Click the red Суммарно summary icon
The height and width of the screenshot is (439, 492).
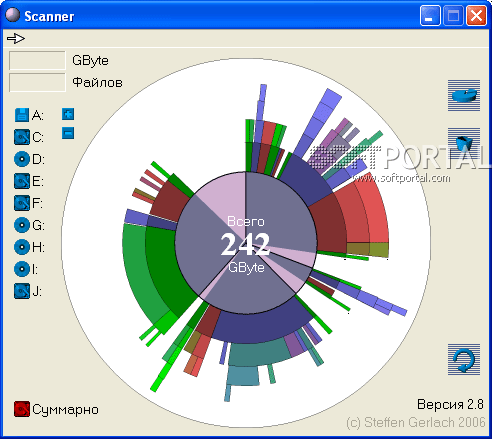[22, 409]
